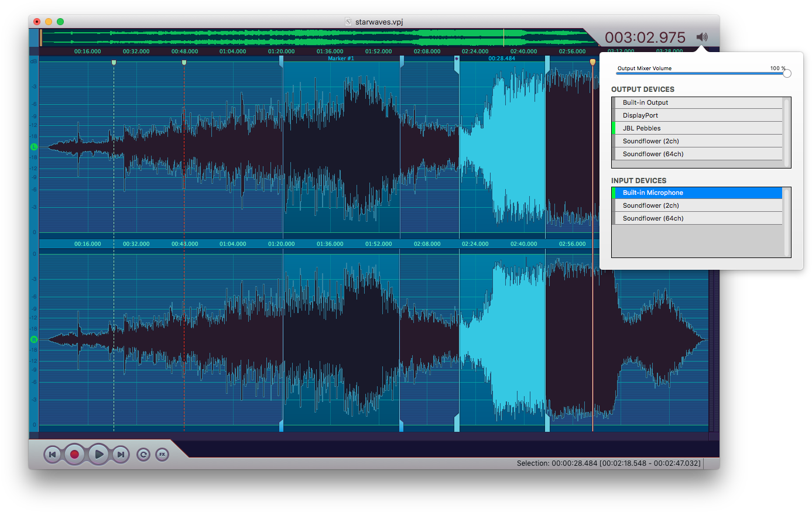
Task: Click the Marker #1 label
Action: [x=341, y=58]
